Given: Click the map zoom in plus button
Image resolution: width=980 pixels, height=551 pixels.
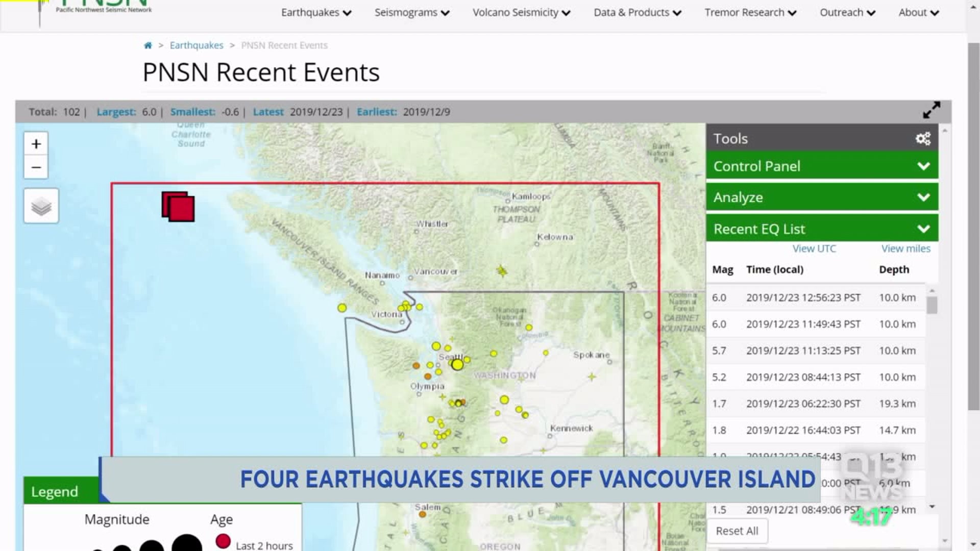Looking at the screenshot, I should [x=36, y=144].
